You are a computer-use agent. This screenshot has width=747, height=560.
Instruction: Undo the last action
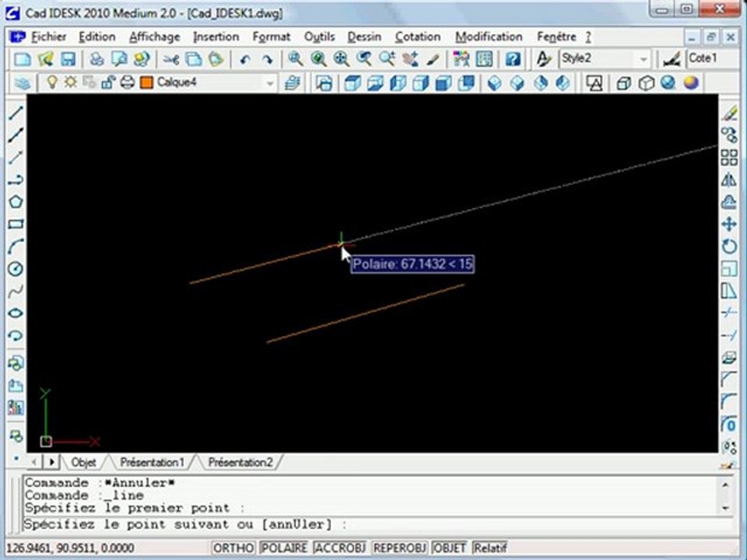[x=245, y=60]
